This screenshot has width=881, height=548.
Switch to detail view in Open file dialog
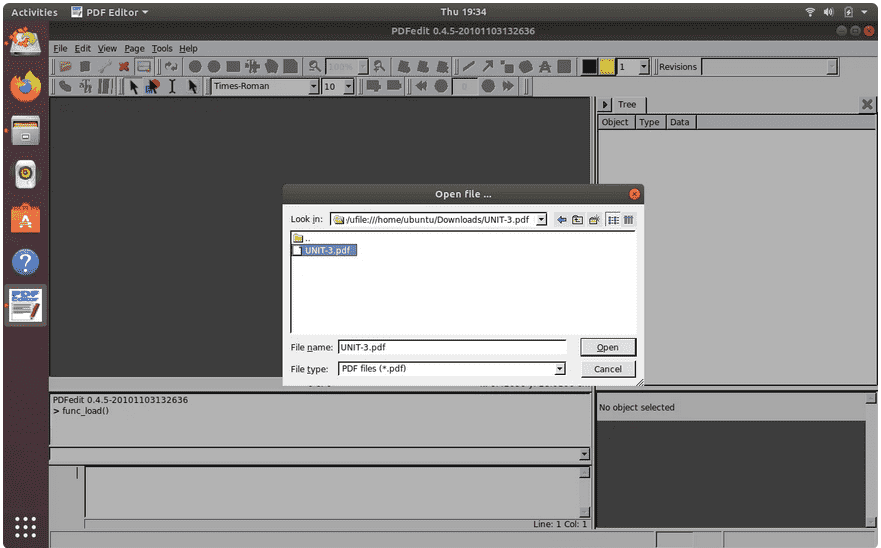[x=628, y=220]
